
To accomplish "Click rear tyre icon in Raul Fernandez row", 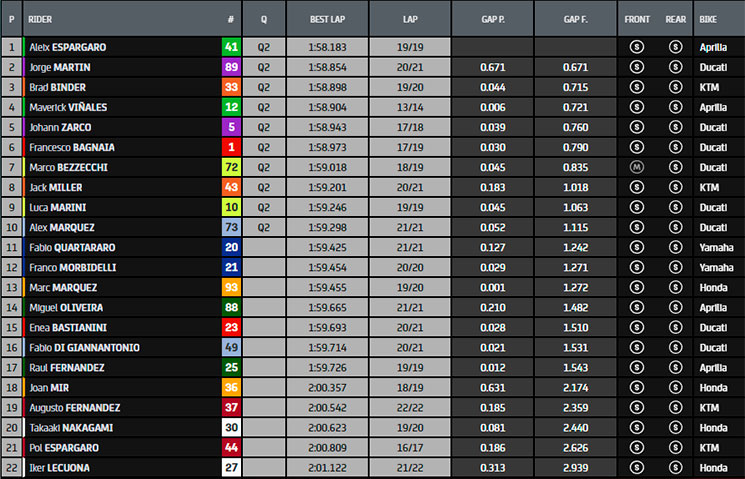I will click(x=675, y=367).
